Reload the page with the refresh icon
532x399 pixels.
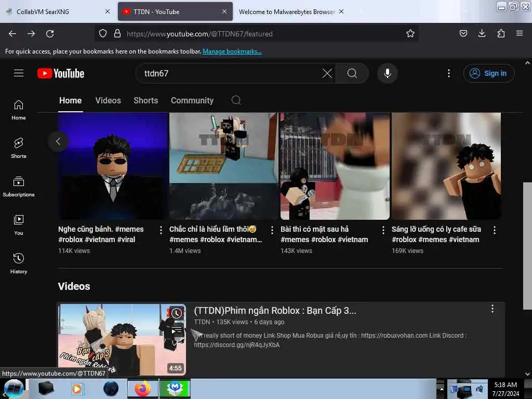tap(50, 34)
